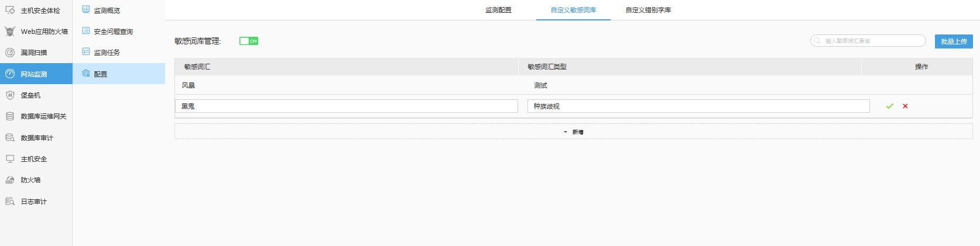The image size is (980, 246).
Task: Open 堡垒机 menu item
Action: [36, 95]
